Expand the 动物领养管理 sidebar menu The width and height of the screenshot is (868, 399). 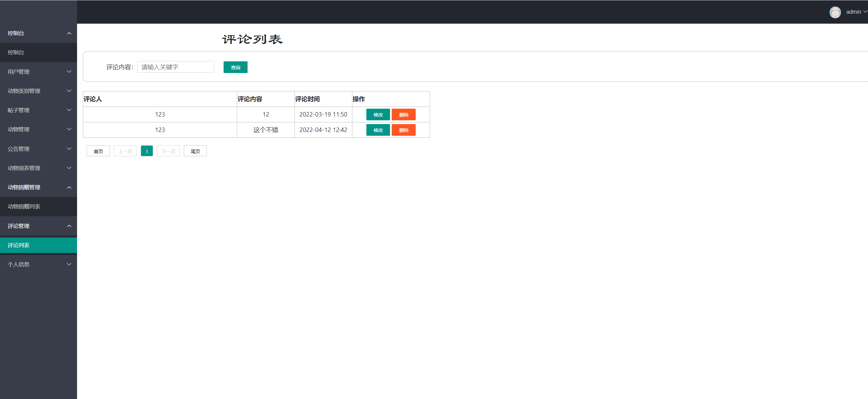38,168
